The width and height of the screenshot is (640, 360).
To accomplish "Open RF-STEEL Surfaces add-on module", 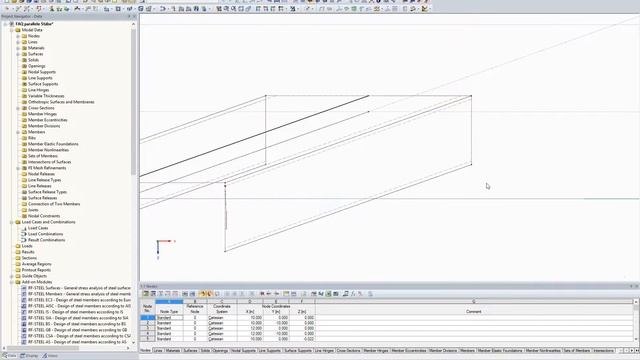I will [x=79, y=288].
